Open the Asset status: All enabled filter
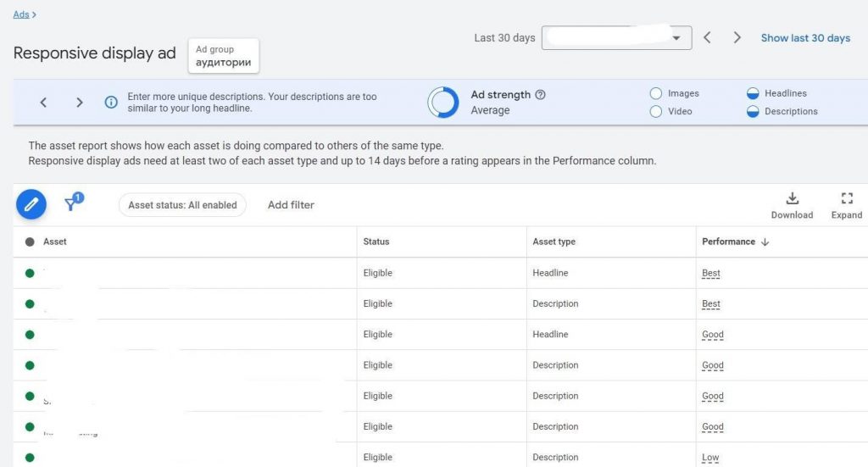The height and width of the screenshot is (467, 868). pyautogui.click(x=182, y=205)
